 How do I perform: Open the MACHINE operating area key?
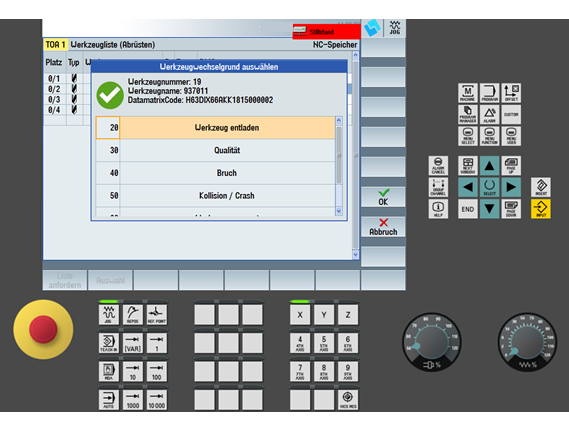click(467, 93)
